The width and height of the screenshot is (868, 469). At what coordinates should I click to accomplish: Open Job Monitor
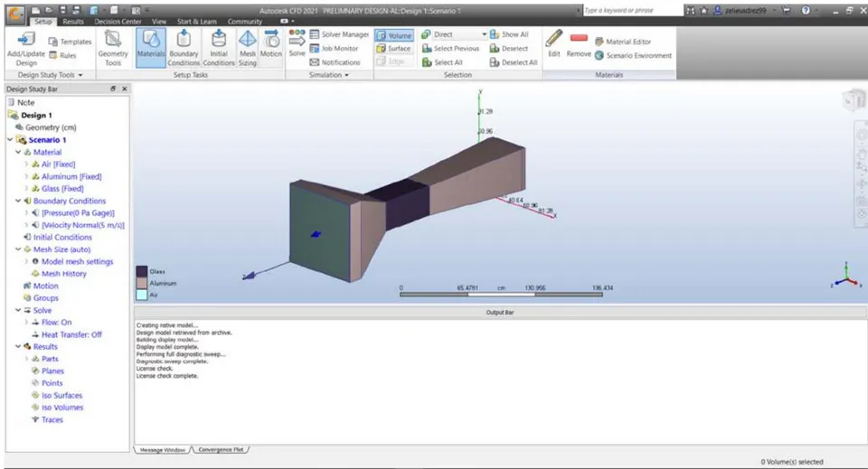[x=334, y=48]
